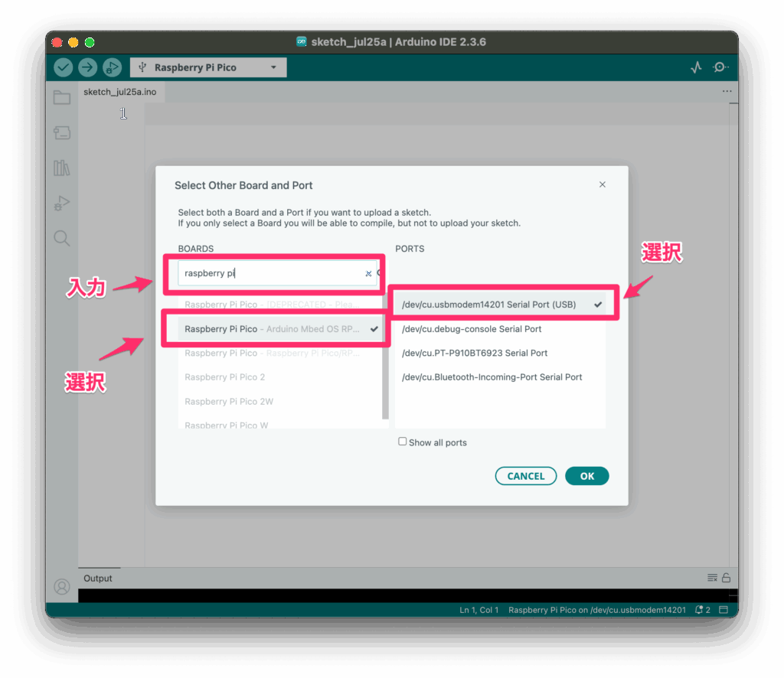The image size is (784, 678).
Task: Toggle the bottom panel icon in status bar
Action: pyautogui.click(x=724, y=610)
